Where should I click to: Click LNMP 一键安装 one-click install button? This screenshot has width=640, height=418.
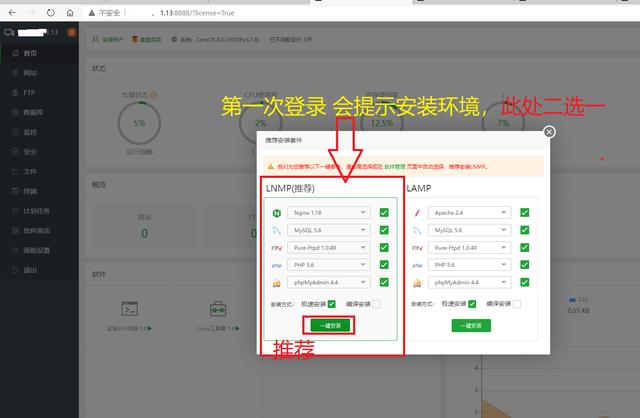click(x=330, y=325)
